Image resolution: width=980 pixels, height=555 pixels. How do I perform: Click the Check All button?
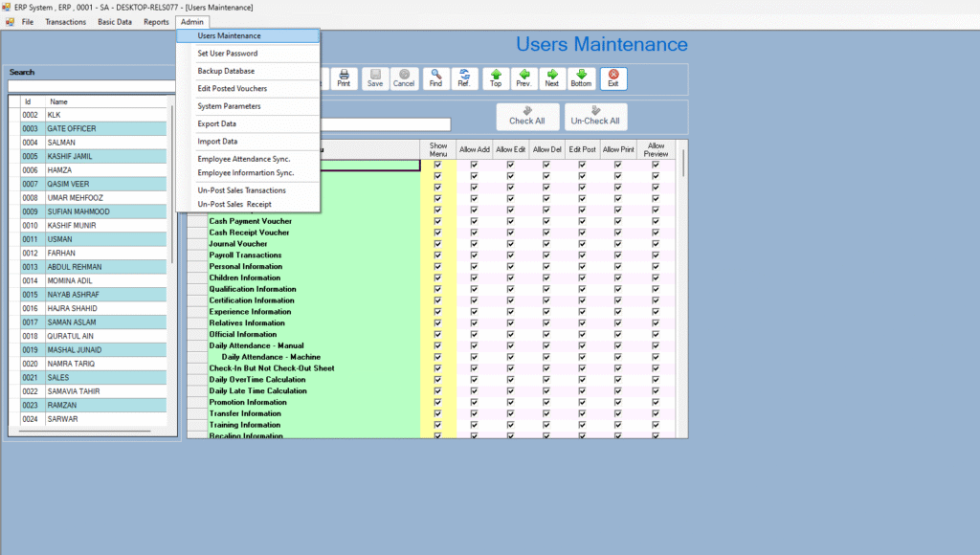(527, 117)
